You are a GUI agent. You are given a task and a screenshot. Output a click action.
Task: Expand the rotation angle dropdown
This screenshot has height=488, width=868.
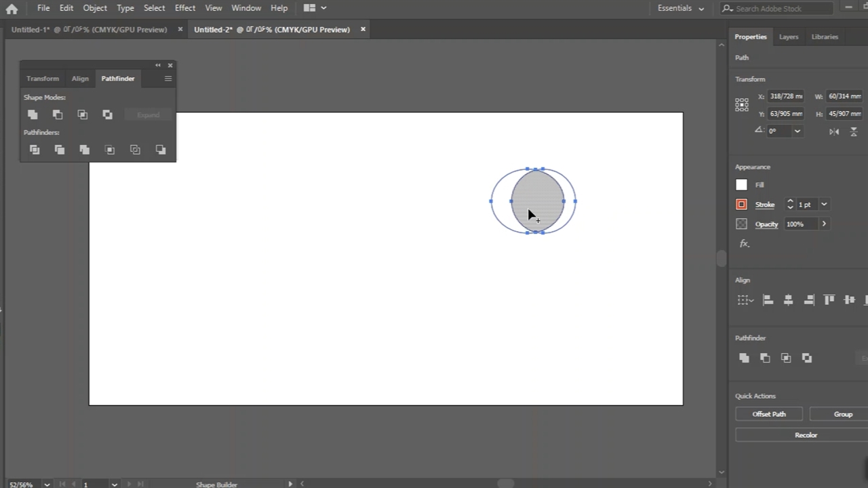point(797,131)
